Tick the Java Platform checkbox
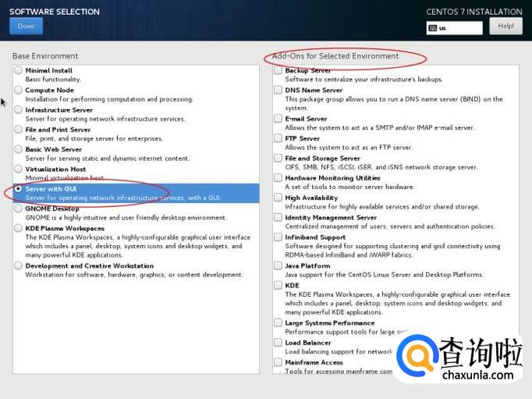The height and width of the screenshot is (399, 532). tap(278, 265)
